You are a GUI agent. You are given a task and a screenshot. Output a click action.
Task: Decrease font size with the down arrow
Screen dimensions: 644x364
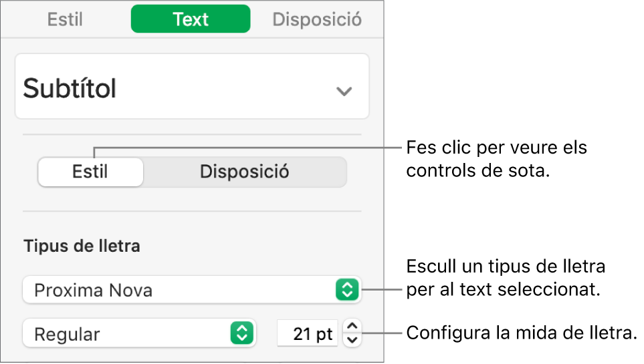[x=354, y=339]
